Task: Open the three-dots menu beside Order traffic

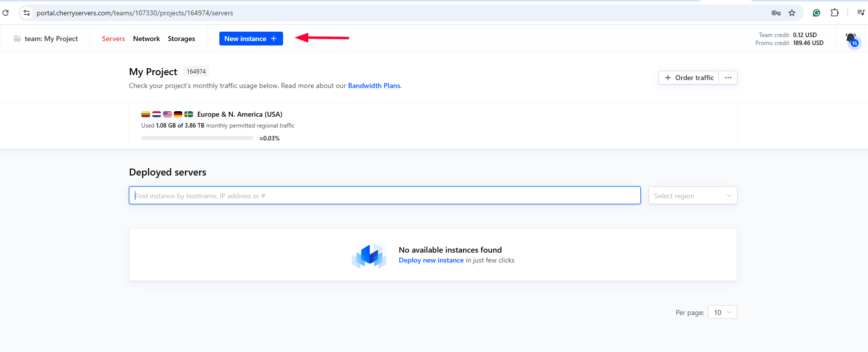Action: point(728,78)
